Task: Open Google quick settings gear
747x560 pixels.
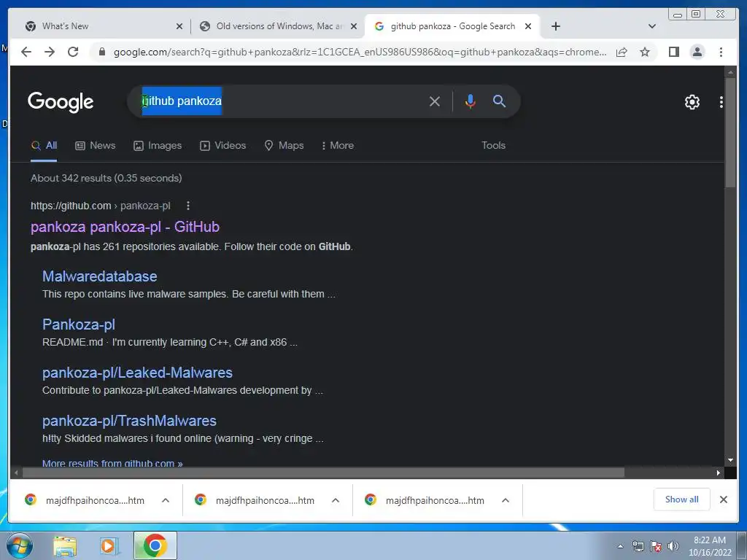Action: pos(692,101)
